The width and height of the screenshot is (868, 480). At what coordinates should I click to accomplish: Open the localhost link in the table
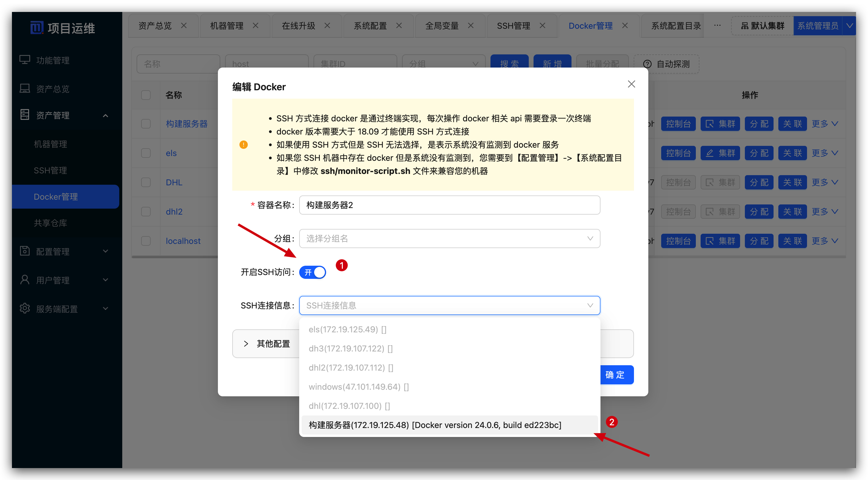pos(183,241)
